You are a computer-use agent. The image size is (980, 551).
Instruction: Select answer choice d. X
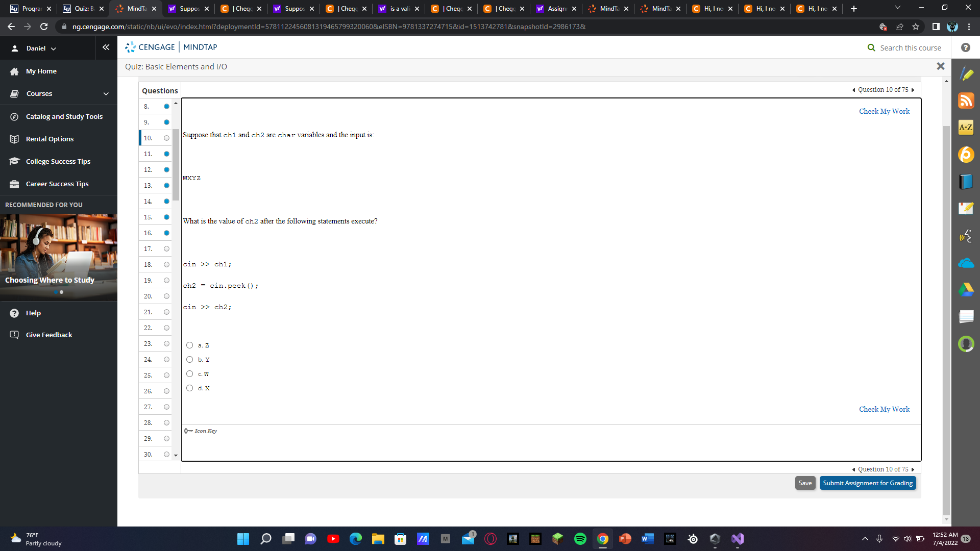pyautogui.click(x=189, y=388)
